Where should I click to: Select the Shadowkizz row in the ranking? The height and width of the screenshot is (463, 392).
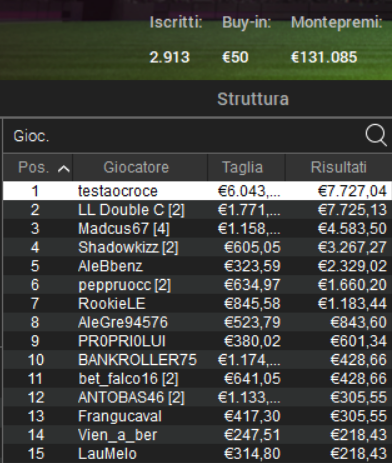tap(197, 247)
